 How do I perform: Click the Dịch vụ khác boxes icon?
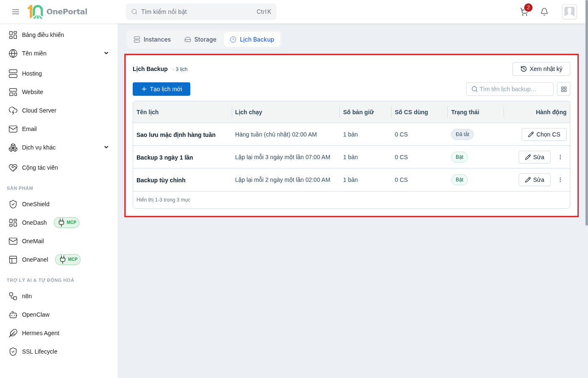click(x=13, y=147)
